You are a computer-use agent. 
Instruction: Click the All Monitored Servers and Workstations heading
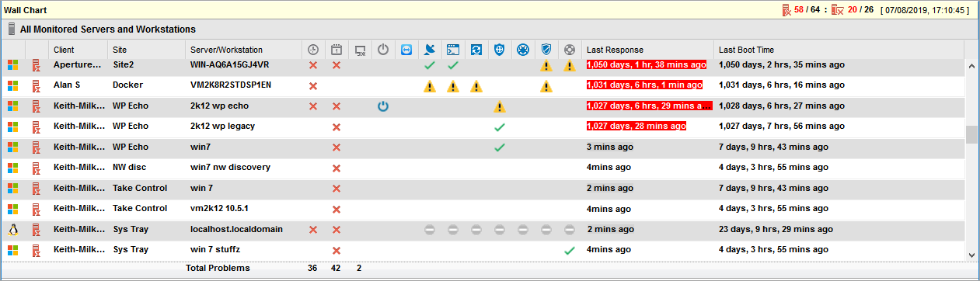pos(108,29)
